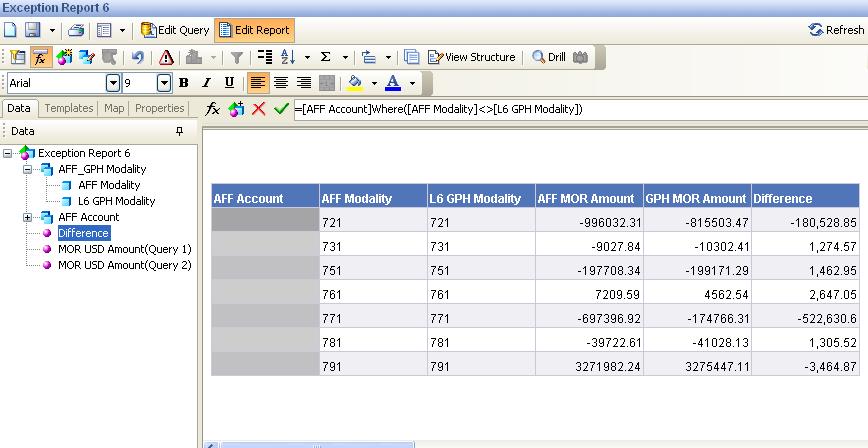Collapse the Exception Report 6 tree node
Image resolution: width=868 pixels, height=448 pixels.
coord(8,153)
